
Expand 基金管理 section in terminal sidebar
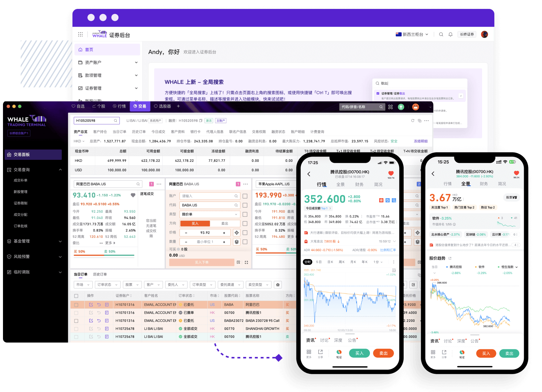coord(60,241)
